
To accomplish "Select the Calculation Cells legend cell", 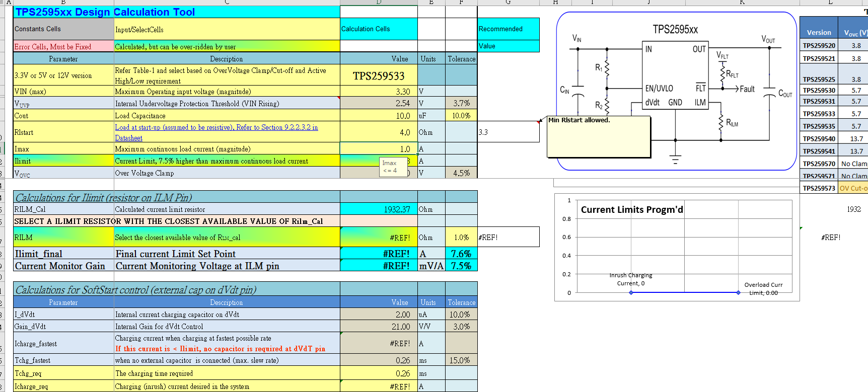I will 379,29.
